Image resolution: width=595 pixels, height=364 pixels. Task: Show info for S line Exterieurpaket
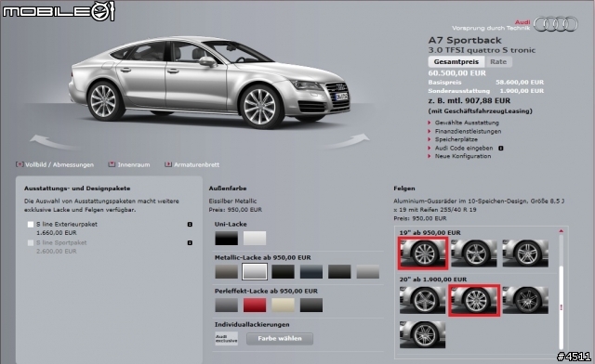pos(190,225)
